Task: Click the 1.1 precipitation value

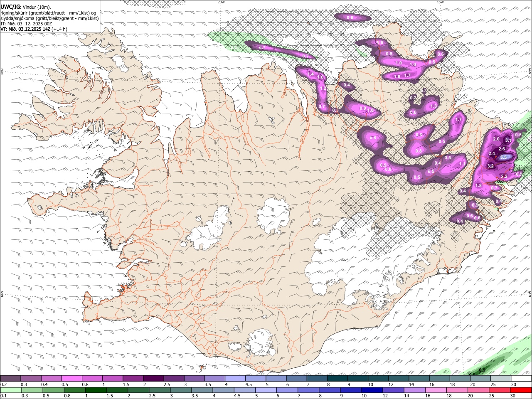Action: click(462, 164)
